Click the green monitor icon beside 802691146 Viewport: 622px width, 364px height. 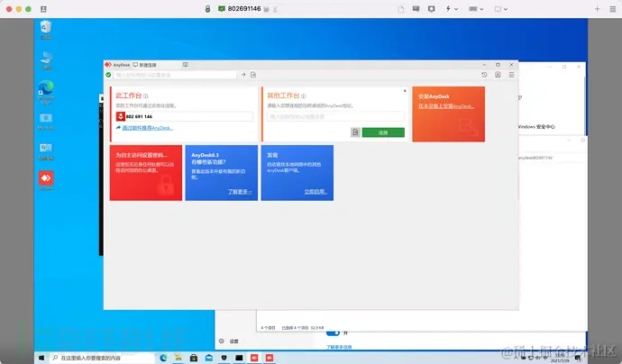pyautogui.click(x=222, y=9)
